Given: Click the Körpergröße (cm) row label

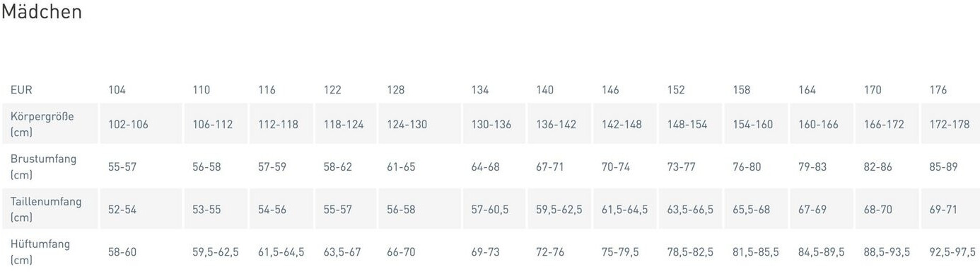Looking at the screenshot, I should coord(42,124).
